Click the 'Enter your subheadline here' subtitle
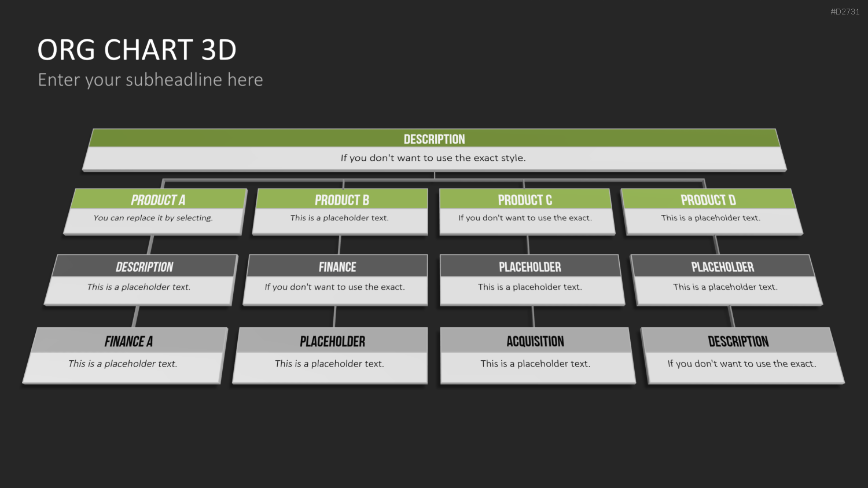868x488 pixels. coord(150,80)
